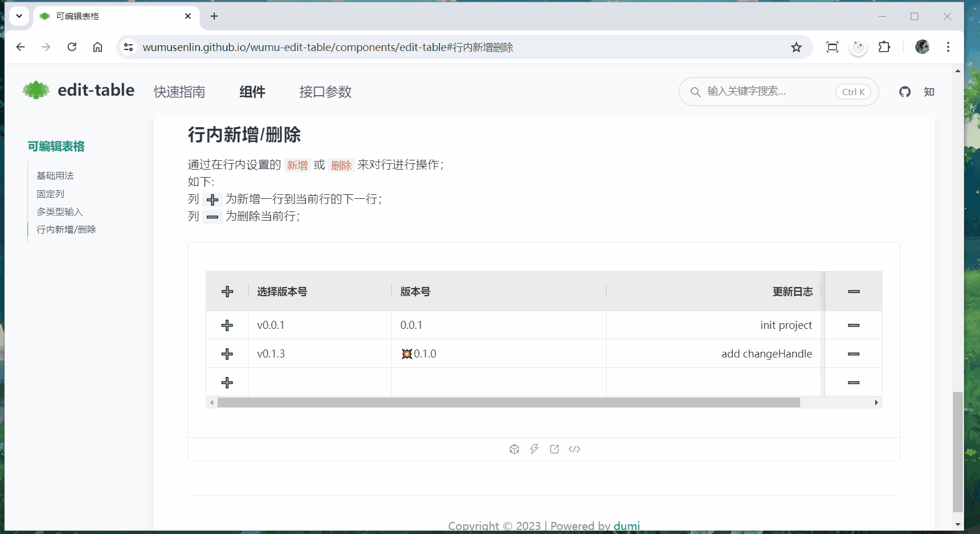Click the edit-table tree logo
The image size is (980, 534).
tap(34, 90)
